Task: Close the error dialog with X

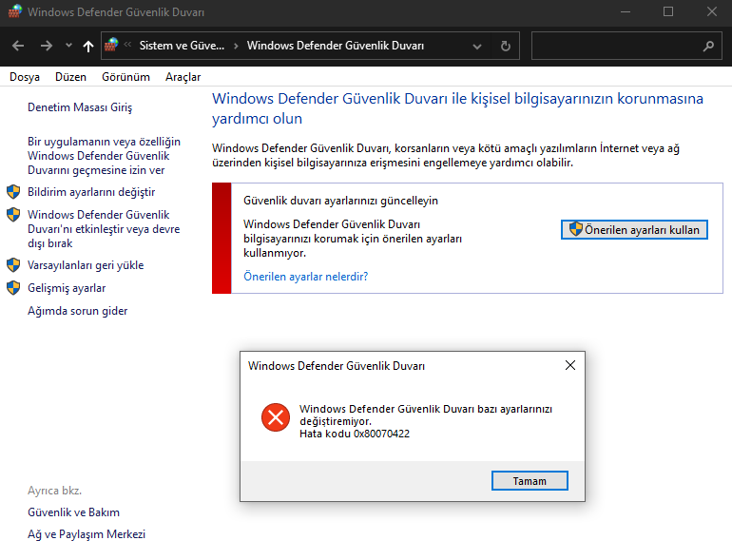Action: pos(570,365)
